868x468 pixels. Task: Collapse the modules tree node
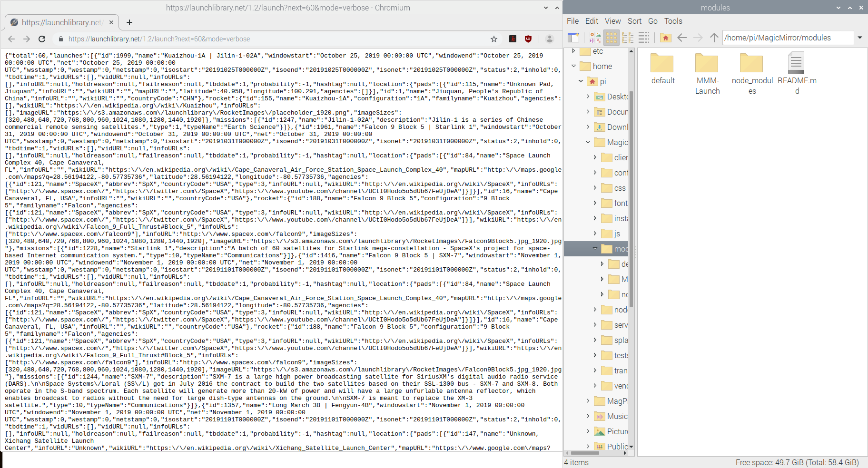(595, 249)
